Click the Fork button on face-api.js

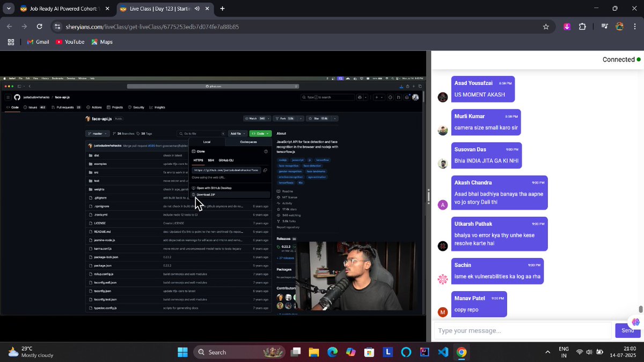(x=284, y=119)
